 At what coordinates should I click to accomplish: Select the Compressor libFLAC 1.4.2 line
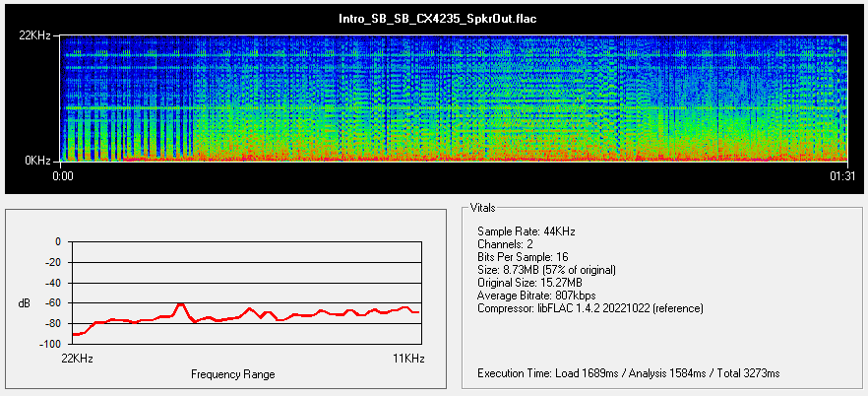coord(589,307)
